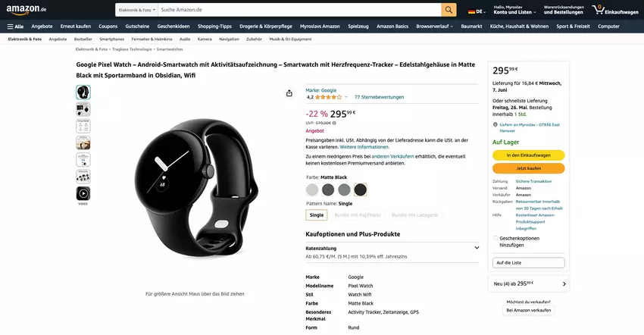Click the share icon above product image
The image size is (644, 335).
click(289, 93)
